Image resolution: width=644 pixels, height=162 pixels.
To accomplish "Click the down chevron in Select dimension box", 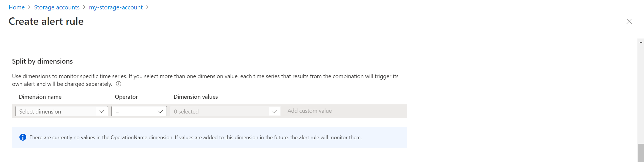I will click(101, 112).
